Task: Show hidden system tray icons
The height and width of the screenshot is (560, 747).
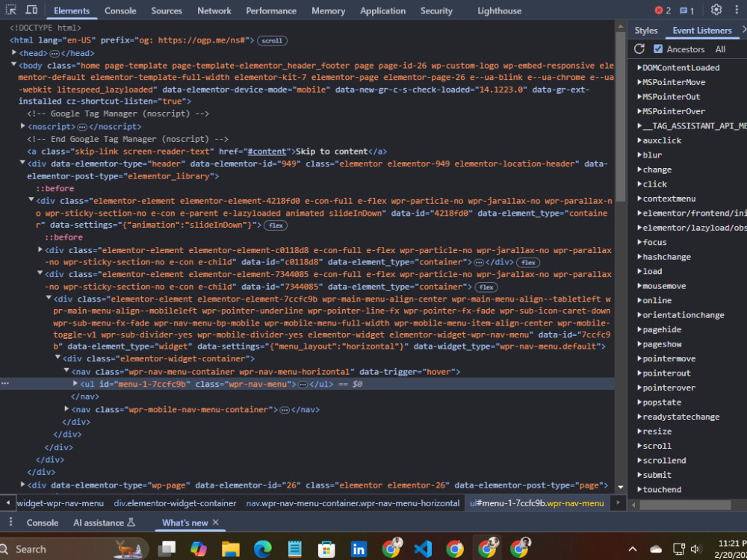Action: click(x=633, y=549)
